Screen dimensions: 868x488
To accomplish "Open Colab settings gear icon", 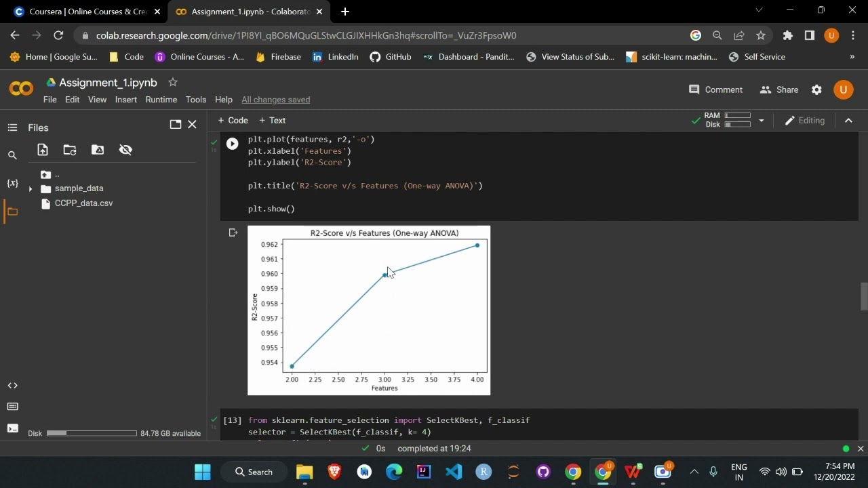I will tap(816, 89).
